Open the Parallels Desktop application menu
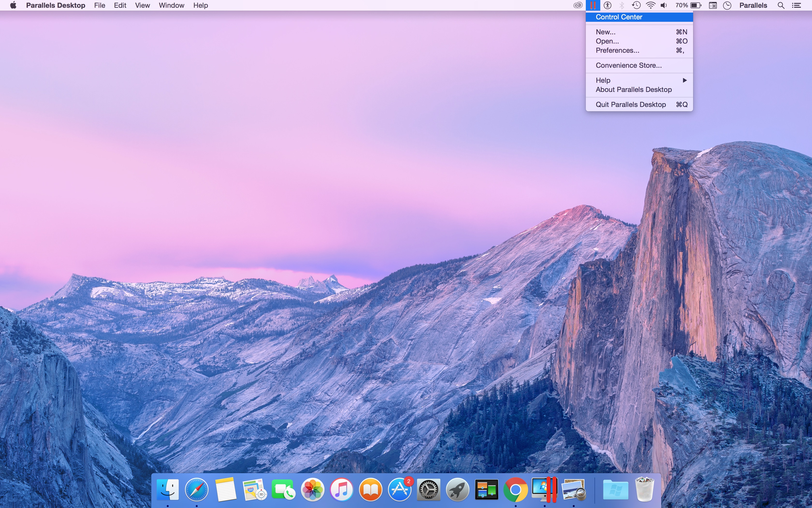The height and width of the screenshot is (508, 812). (56, 5)
